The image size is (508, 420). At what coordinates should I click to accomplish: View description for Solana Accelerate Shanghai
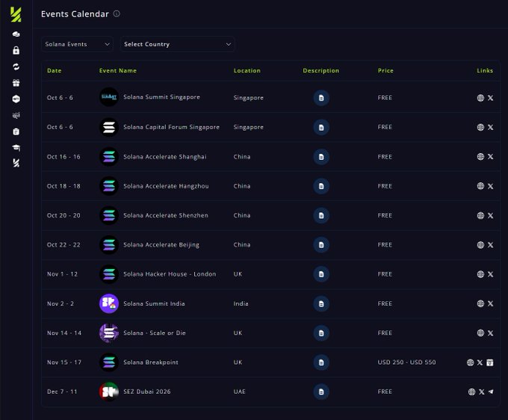(x=321, y=157)
